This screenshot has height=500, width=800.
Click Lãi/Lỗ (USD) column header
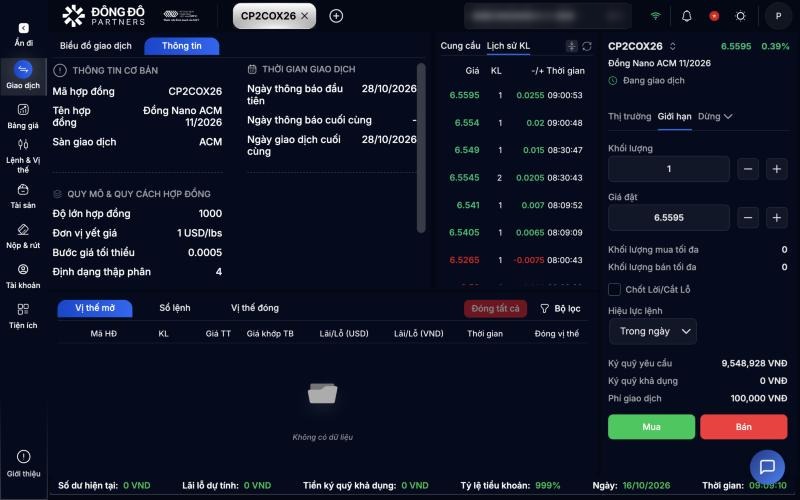344,334
